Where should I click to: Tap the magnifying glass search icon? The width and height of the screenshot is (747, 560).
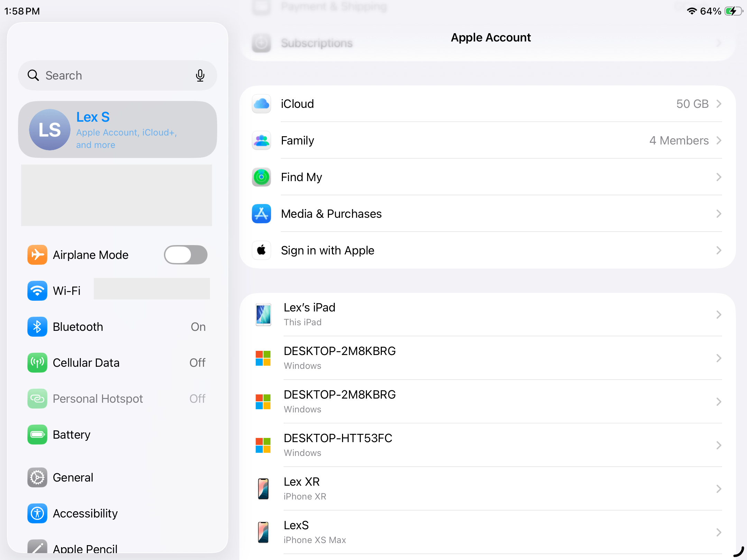pos(33,75)
